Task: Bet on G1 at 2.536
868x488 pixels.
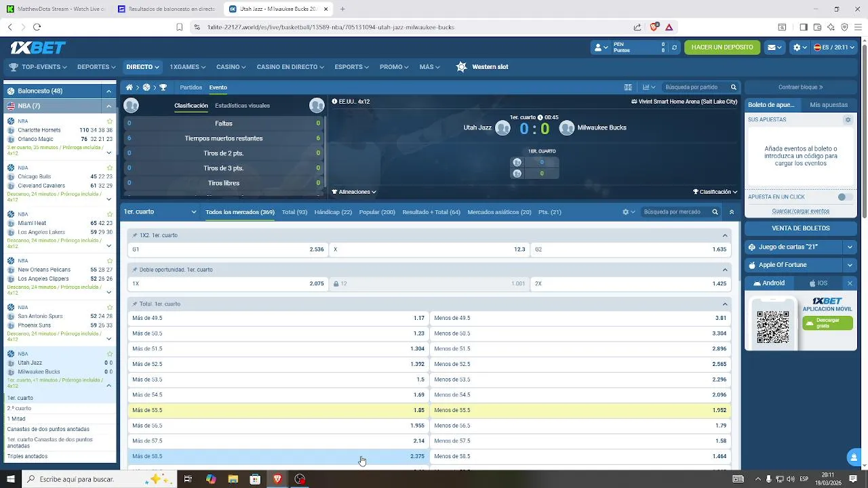Action: 228,249
